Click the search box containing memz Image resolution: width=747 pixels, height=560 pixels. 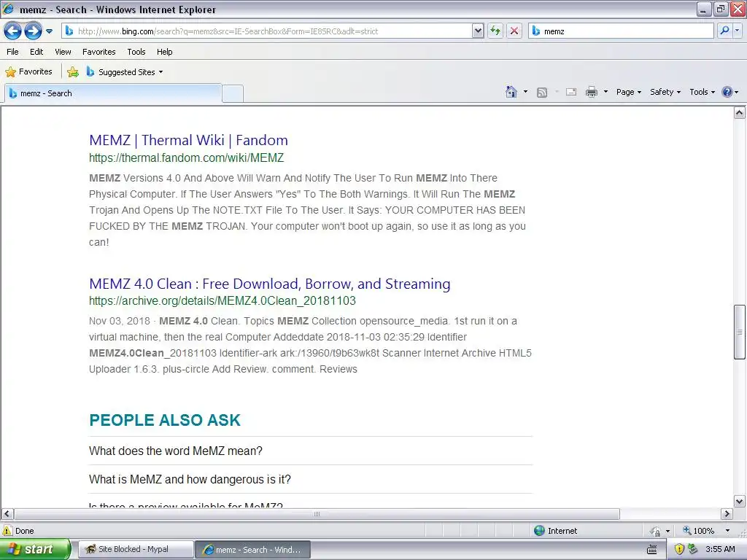(x=621, y=31)
